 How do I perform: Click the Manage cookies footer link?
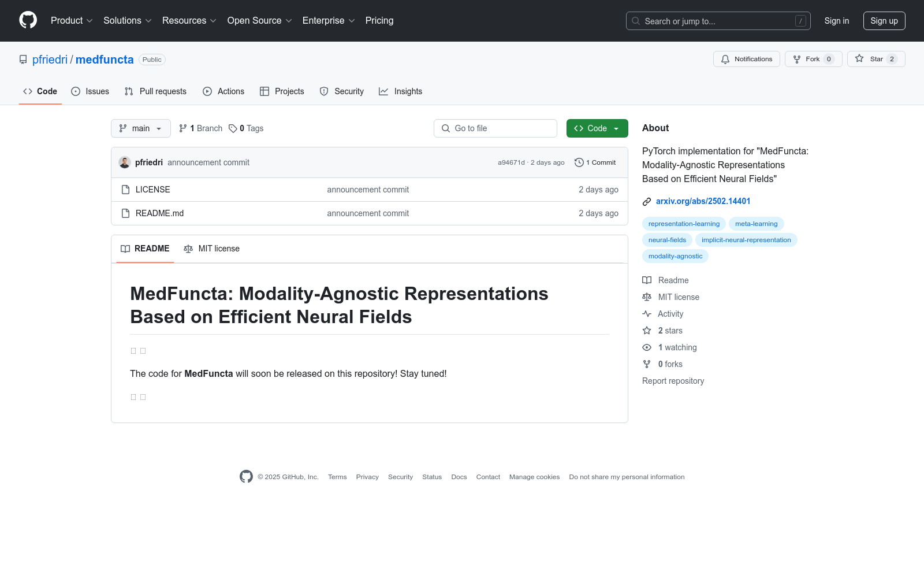pyautogui.click(x=534, y=477)
